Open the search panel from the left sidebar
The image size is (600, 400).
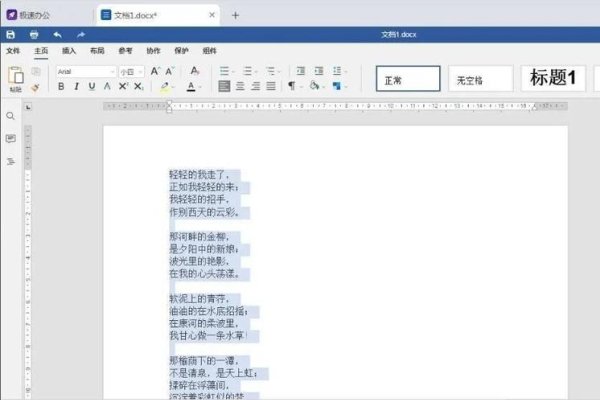pyautogui.click(x=11, y=116)
